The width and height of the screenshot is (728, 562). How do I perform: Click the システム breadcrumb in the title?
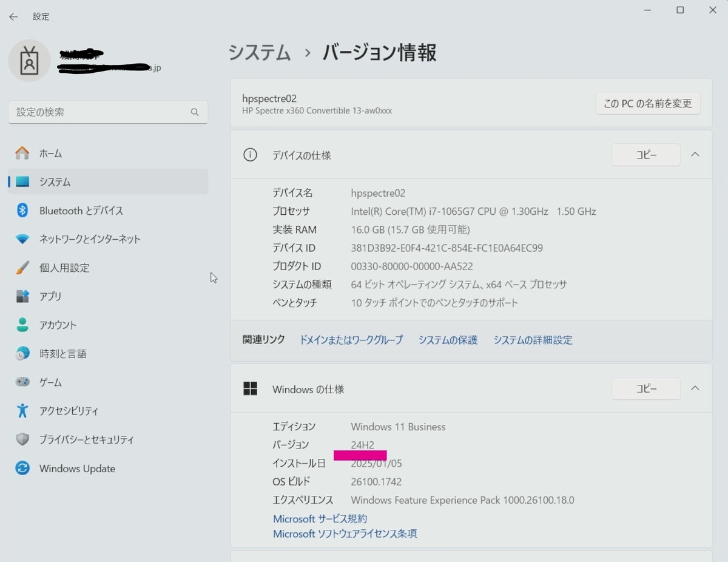(260, 53)
